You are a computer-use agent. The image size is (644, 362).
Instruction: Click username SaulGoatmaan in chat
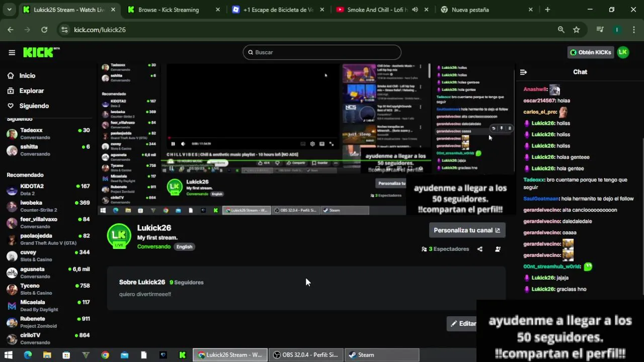(541, 199)
